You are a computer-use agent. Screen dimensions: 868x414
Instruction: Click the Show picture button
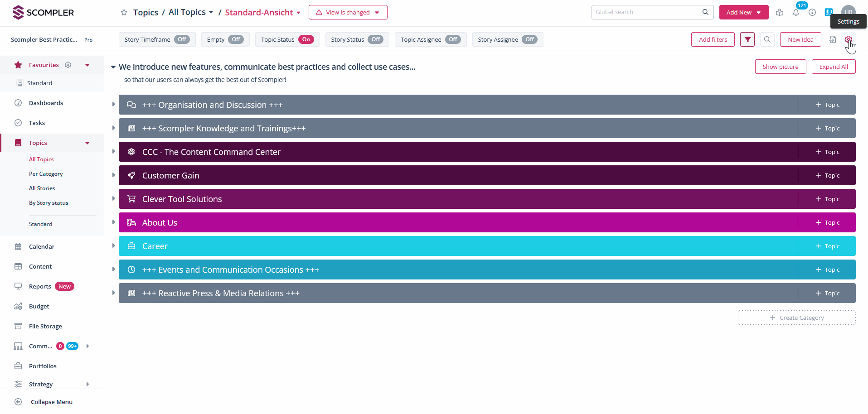pos(780,67)
